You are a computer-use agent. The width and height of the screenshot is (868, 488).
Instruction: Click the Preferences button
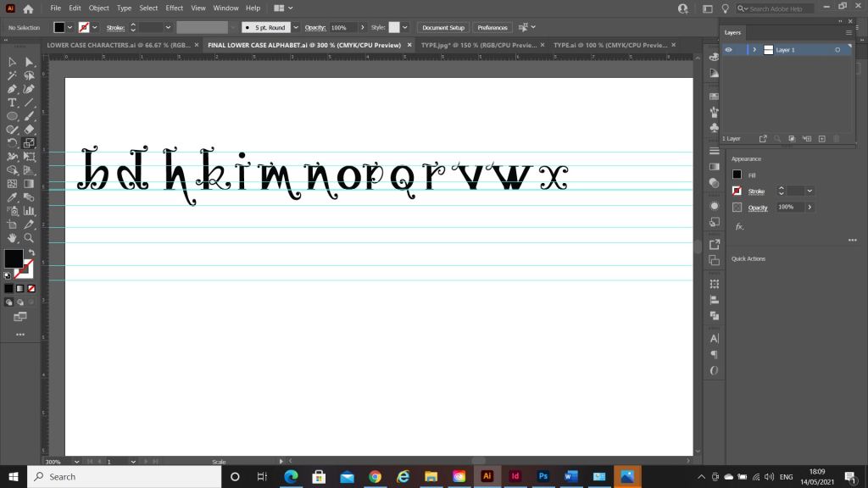click(x=492, y=27)
